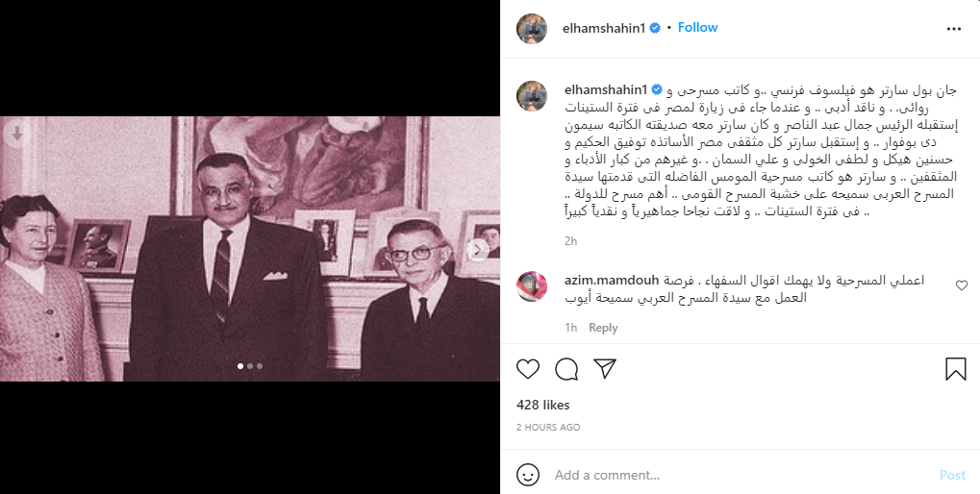Like azim.mamdouh's comment with small heart

[x=962, y=285]
